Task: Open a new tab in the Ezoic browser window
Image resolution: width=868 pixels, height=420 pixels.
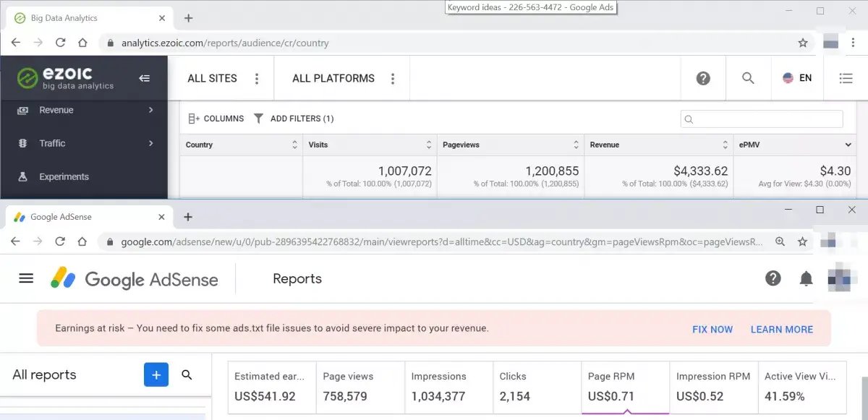Action: click(188, 18)
